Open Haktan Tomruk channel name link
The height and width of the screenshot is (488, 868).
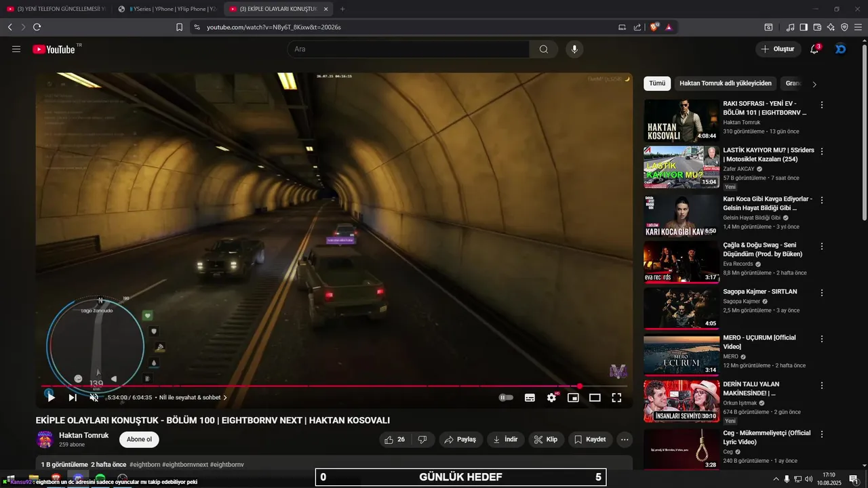point(83,435)
